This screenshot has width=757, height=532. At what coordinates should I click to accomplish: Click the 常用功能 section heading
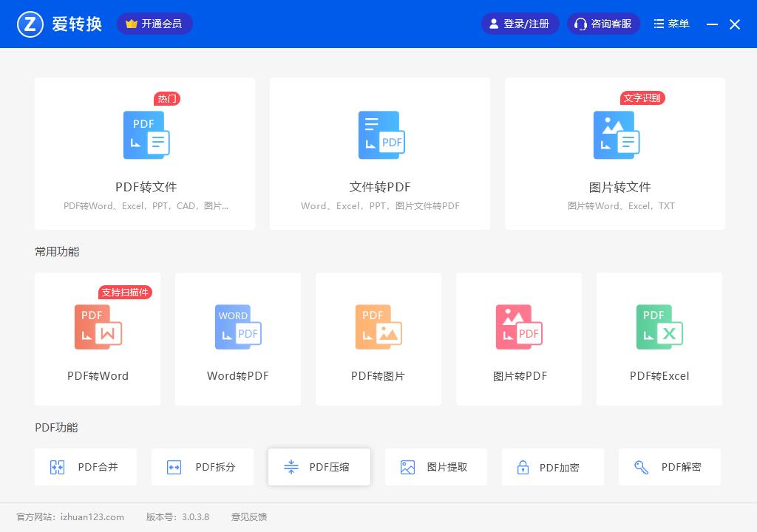tap(57, 252)
